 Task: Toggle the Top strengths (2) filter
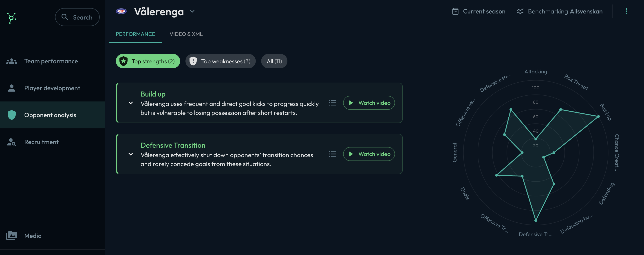tap(148, 61)
